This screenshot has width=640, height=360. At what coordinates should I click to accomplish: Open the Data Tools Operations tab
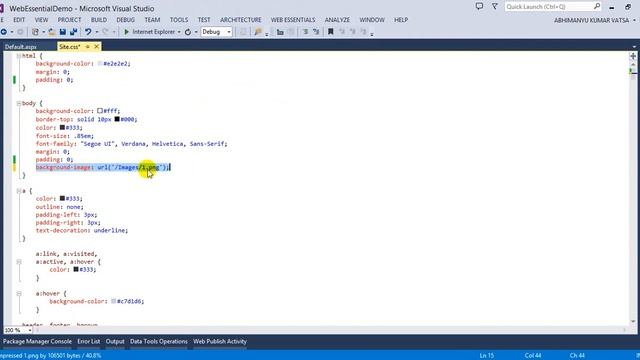(x=159, y=341)
